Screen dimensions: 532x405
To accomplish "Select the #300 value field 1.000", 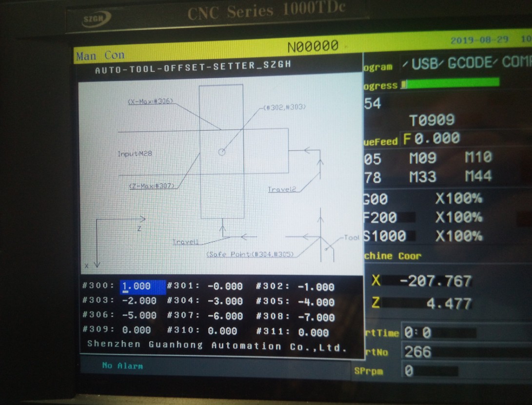I will (143, 286).
